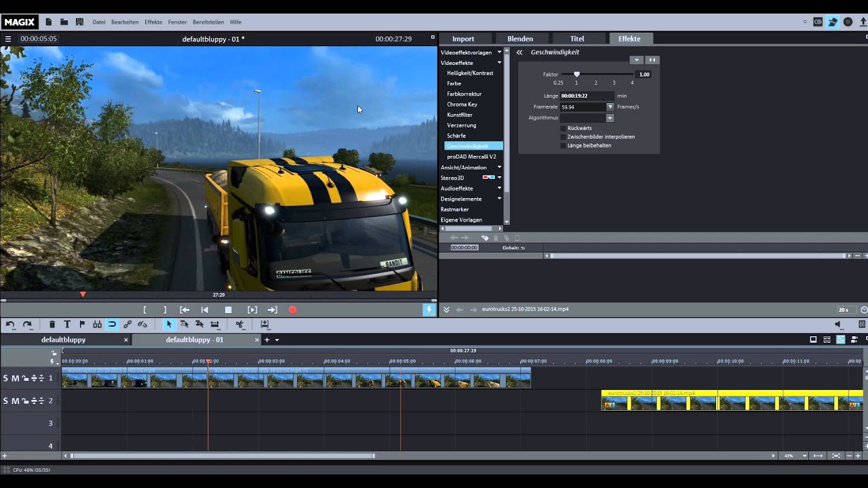Open the Fenster menu
This screenshot has width=868, height=488.
click(x=177, y=22)
